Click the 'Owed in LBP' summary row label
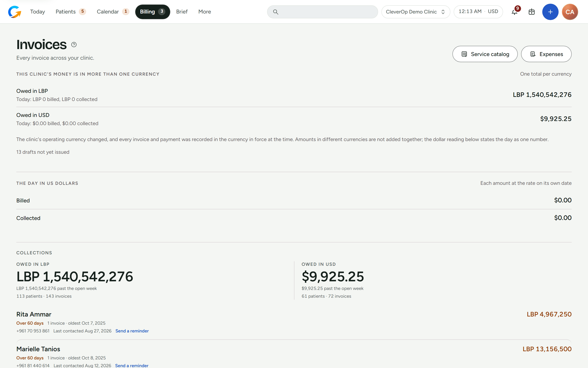Viewport: 588px width, 368px height. (32, 91)
